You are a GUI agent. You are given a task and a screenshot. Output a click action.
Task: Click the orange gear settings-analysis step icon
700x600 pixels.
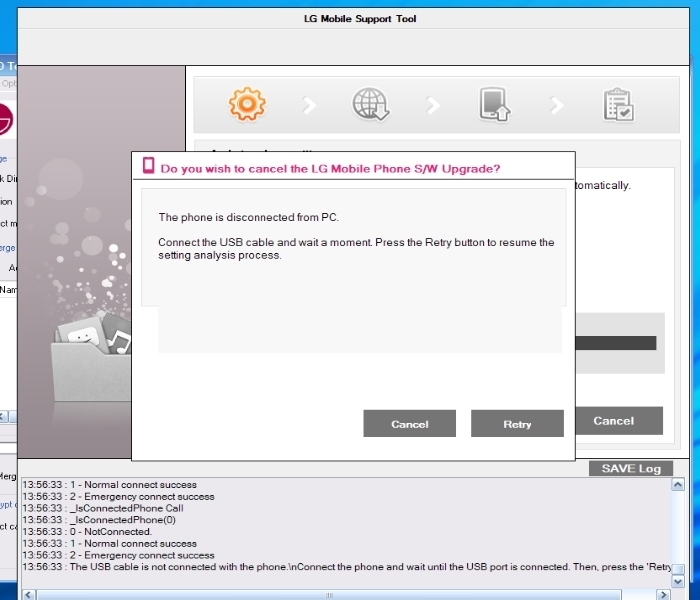pos(247,104)
